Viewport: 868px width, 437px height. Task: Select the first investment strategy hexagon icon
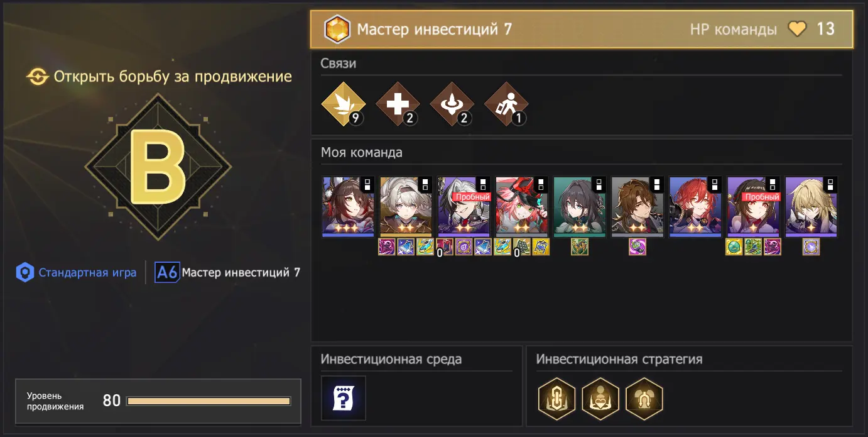(557, 399)
